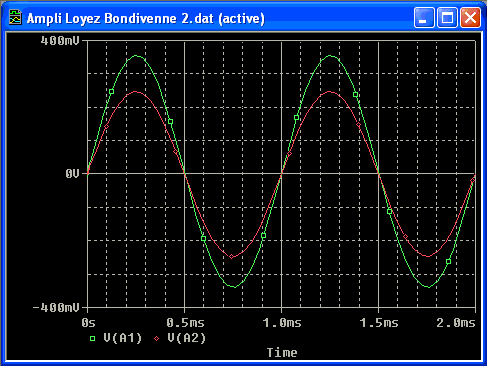Click the -400mV y-axis label
The height and width of the screenshot is (366, 487).
[x=56, y=307]
